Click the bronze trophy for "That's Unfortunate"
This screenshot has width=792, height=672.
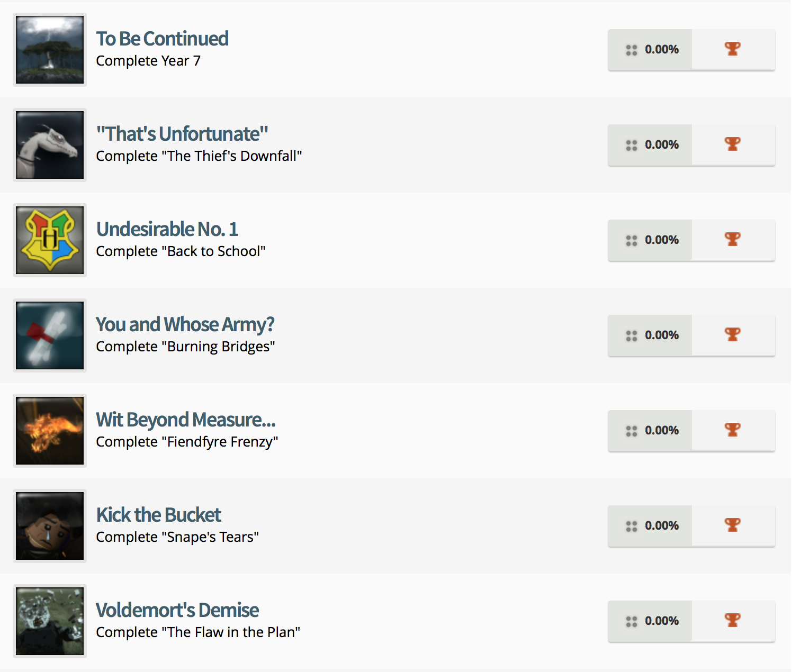(733, 144)
